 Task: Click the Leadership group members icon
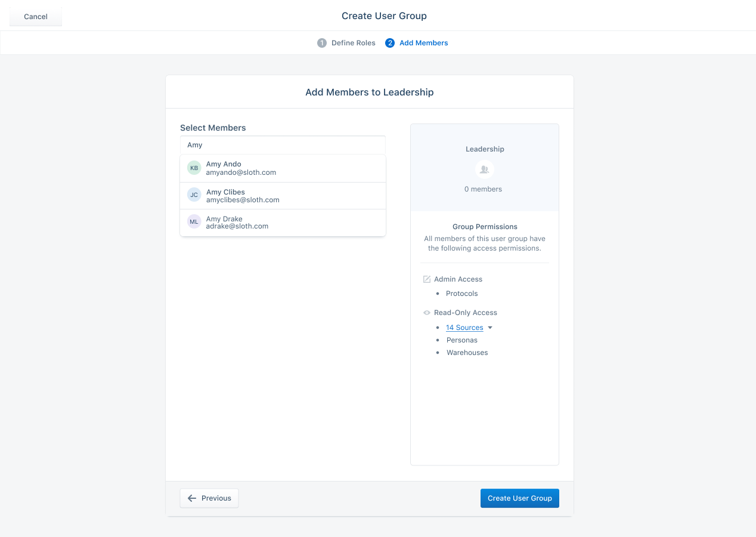485,169
